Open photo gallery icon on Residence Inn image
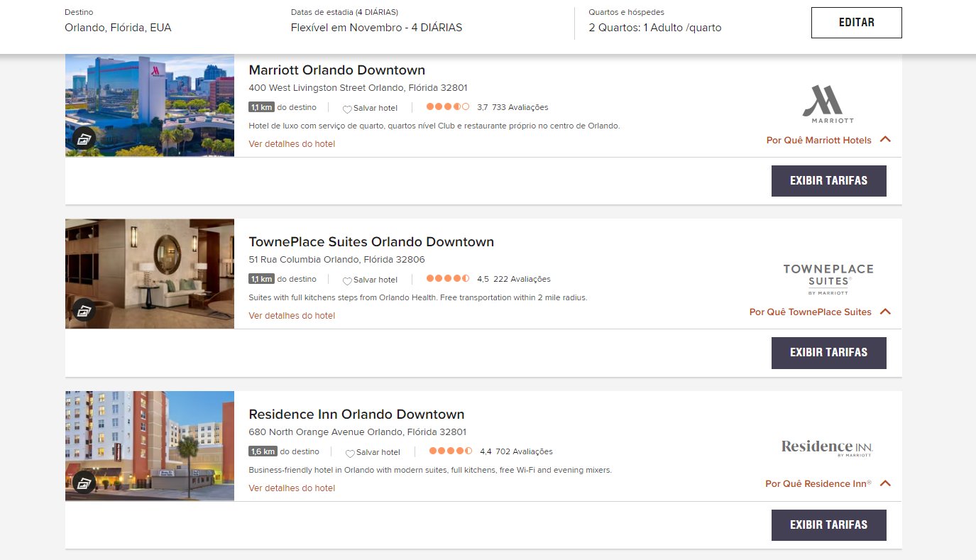Screen dimensions: 976x560 point(84,483)
